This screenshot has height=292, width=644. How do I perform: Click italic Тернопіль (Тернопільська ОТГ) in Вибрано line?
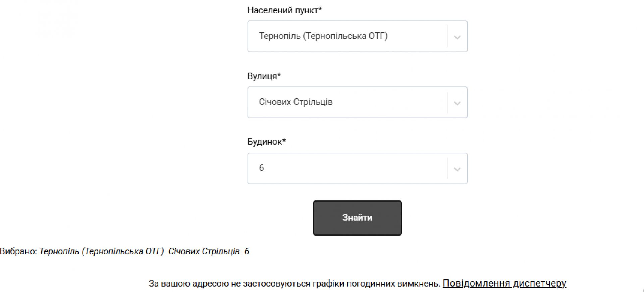point(101,251)
